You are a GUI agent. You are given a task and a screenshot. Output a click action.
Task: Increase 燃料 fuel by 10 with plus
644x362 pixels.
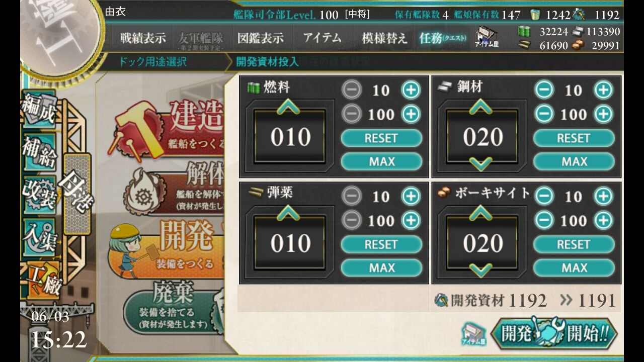[x=411, y=90]
